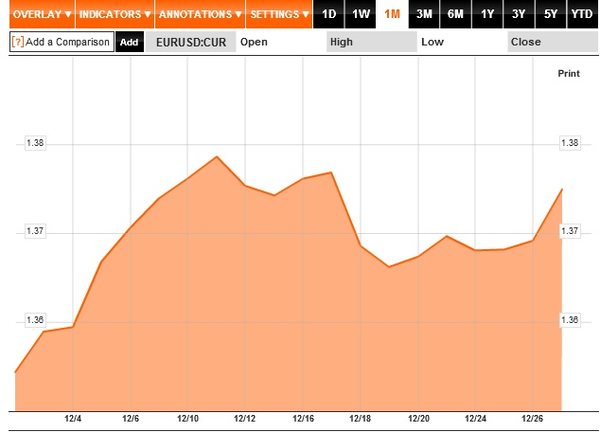Select the 3Y time range
The image size is (600, 432).
(x=519, y=14)
